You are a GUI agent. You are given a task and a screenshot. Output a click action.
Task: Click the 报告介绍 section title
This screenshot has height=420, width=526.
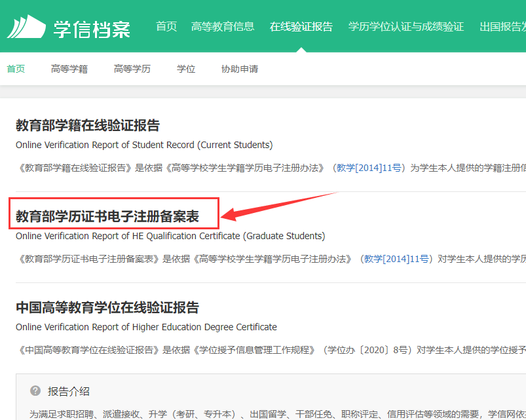tap(69, 391)
